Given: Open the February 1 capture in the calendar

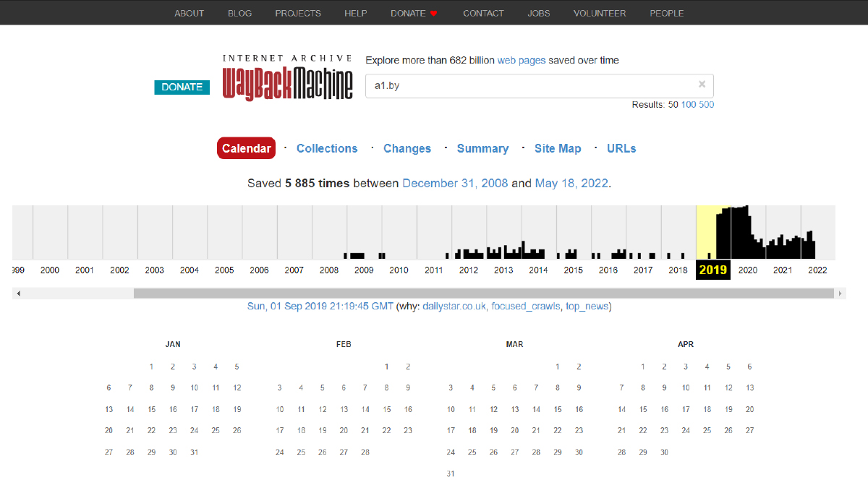Looking at the screenshot, I should tap(387, 367).
